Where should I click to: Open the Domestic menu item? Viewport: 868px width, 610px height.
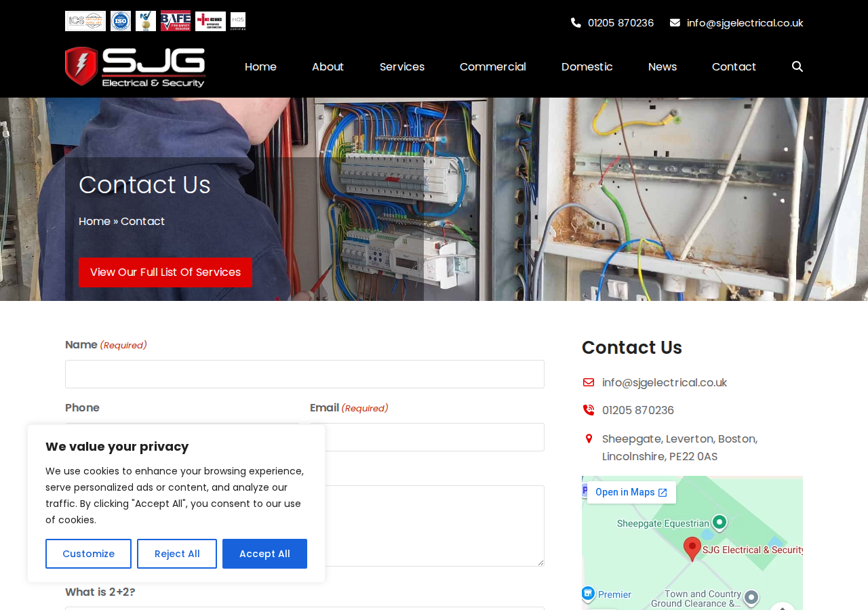(x=587, y=66)
